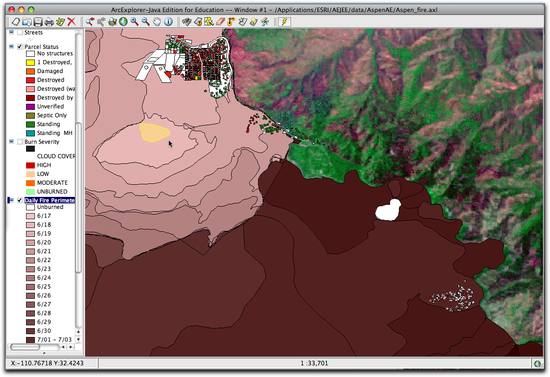Image resolution: width=550 pixels, height=377 pixels.
Task: Click the Print icon in toolbar
Action: pos(49,22)
